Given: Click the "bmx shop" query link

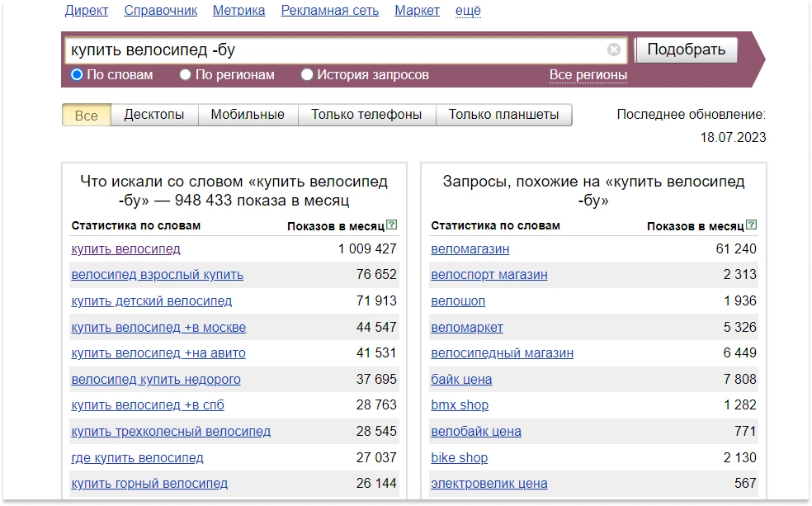Looking at the screenshot, I should pos(460,405).
